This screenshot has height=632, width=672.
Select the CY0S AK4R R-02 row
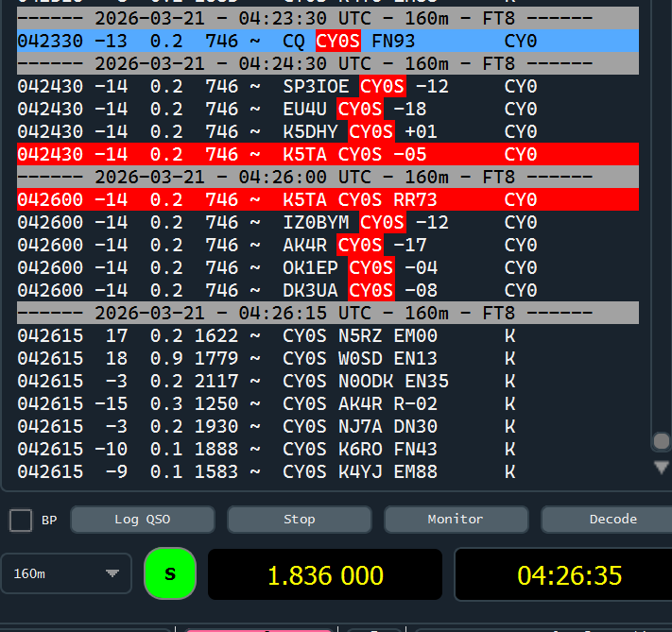click(328, 404)
